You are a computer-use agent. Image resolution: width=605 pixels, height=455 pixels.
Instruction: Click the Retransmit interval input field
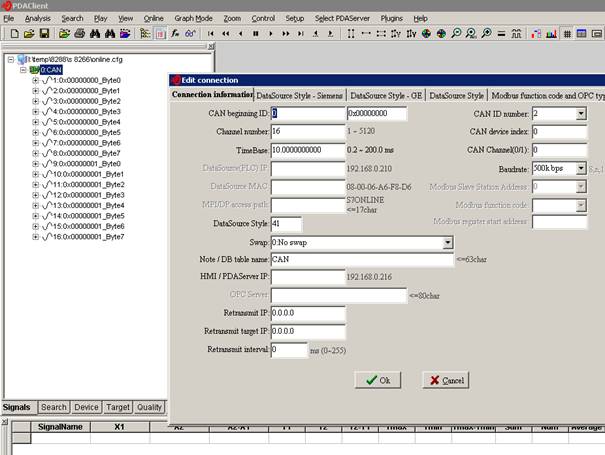[288, 349]
